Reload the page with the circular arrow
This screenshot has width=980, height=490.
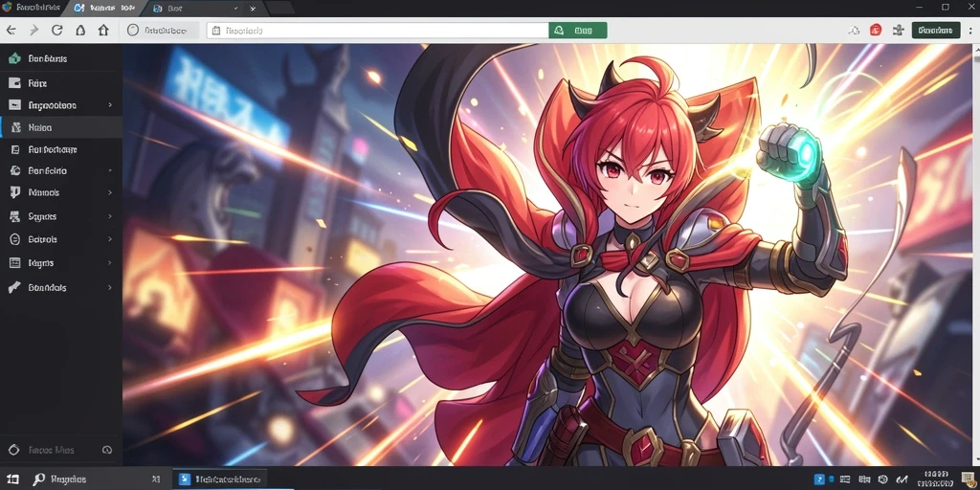point(56,30)
